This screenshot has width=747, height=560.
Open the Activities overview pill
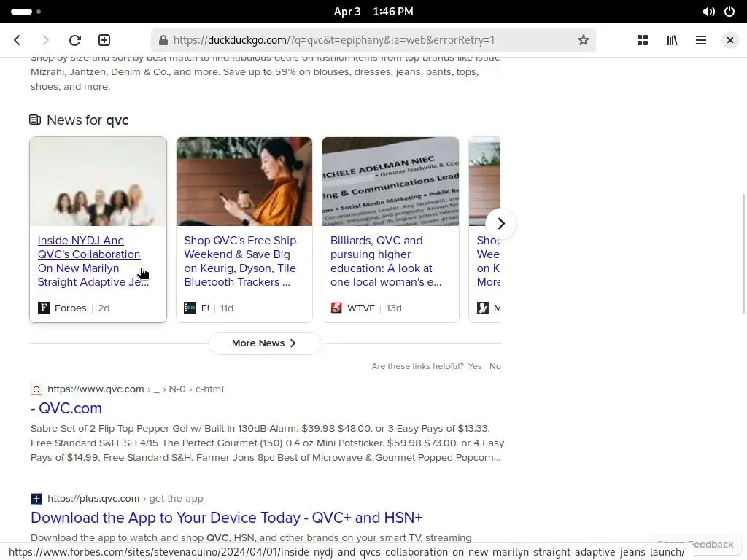[x=26, y=12]
